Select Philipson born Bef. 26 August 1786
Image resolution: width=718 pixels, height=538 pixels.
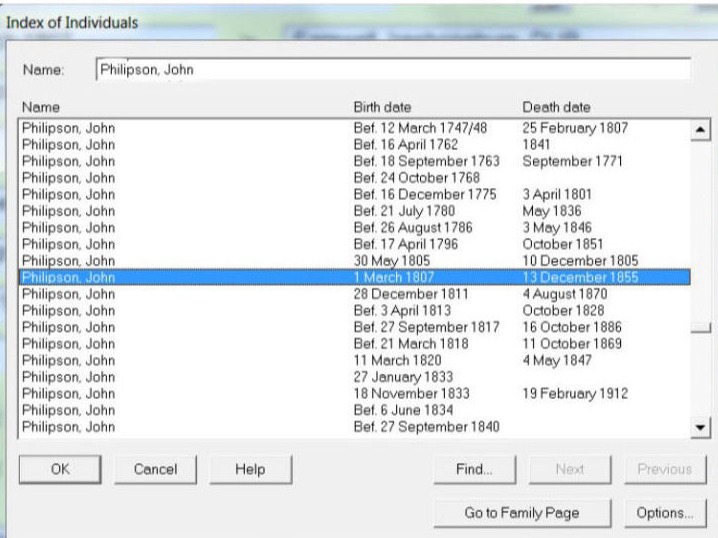tap(354, 228)
